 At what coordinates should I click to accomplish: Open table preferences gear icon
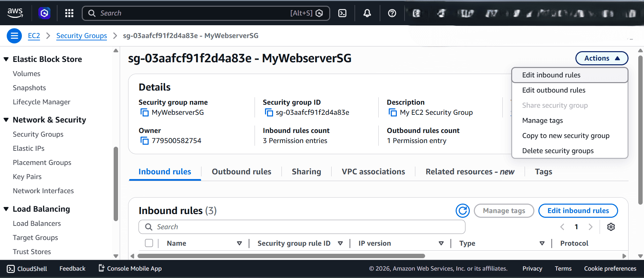click(x=611, y=227)
